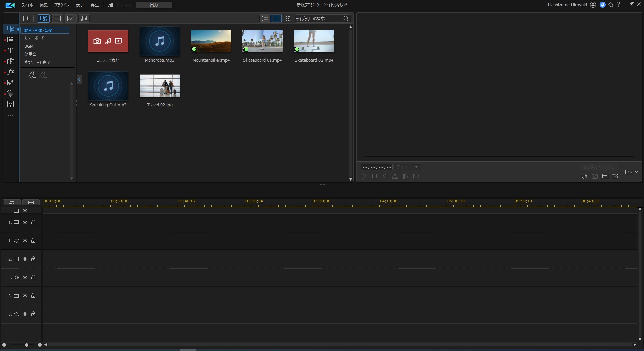Click the timeline zoom slider handle

[x=27, y=345]
